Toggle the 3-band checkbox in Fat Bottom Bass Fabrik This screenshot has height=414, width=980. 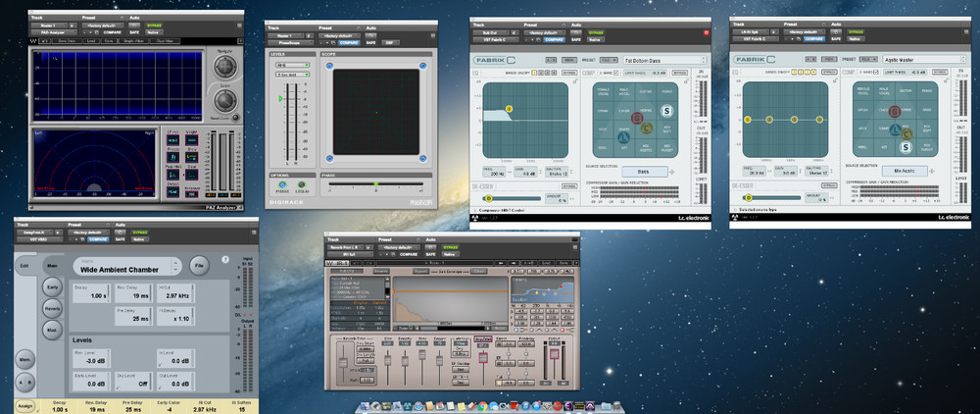pyautogui.click(x=615, y=74)
